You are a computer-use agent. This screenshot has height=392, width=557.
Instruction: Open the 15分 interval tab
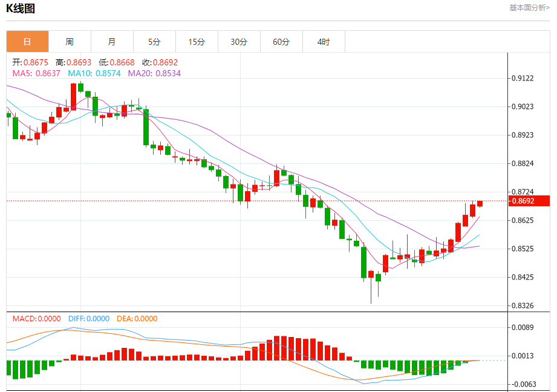197,42
